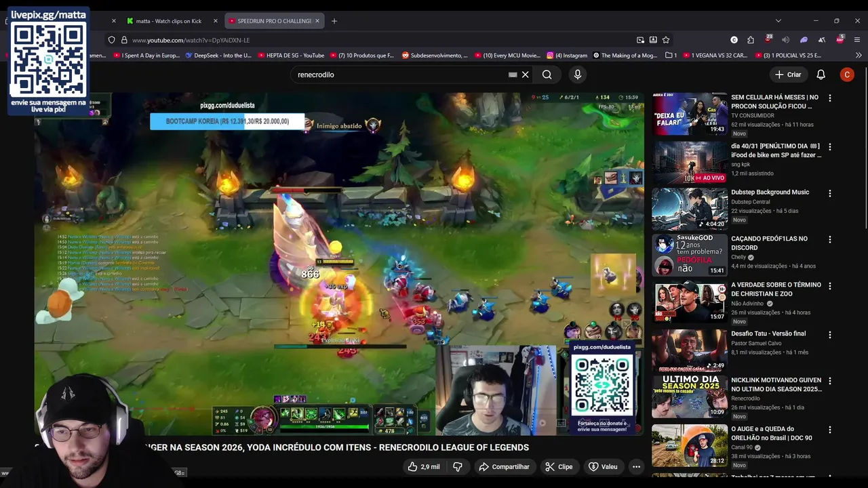Open the I Spent A Day in Europ bookmark
The width and height of the screenshot is (868, 488).
point(146,56)
